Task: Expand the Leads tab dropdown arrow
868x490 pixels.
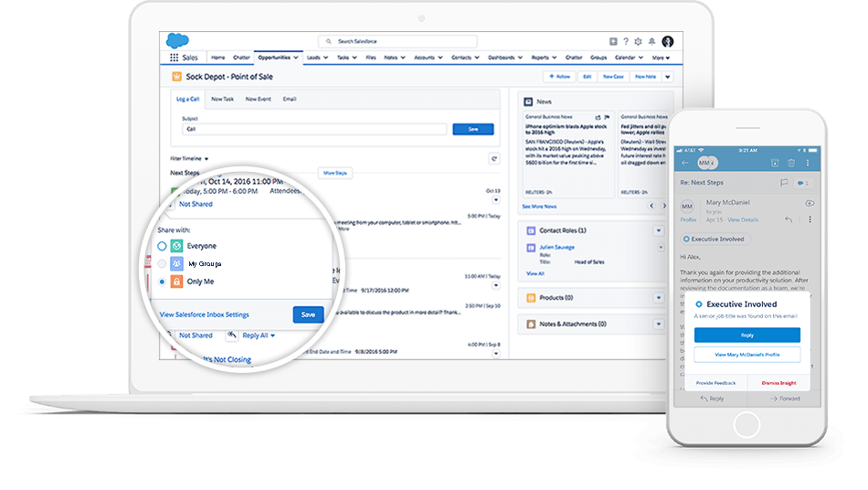Action: [325, 58]
